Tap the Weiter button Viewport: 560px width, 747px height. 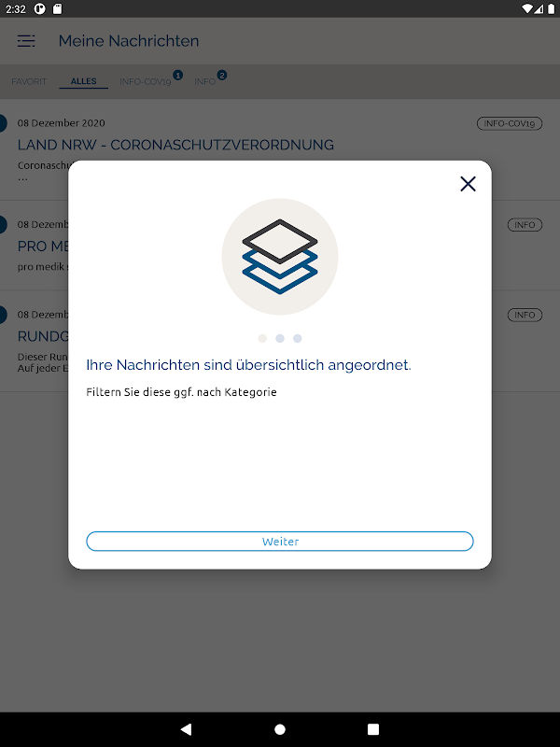tap(280, 542)
